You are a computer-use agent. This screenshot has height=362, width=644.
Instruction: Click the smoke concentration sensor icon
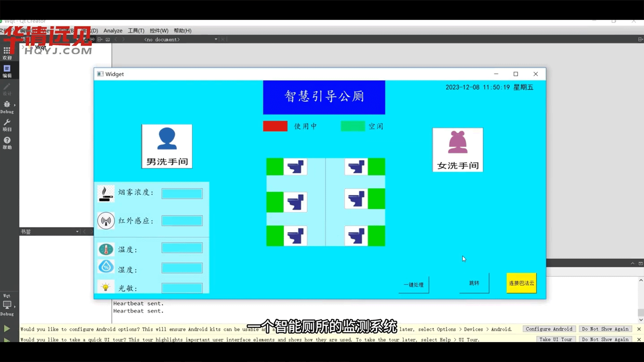(x=106, y=194)
